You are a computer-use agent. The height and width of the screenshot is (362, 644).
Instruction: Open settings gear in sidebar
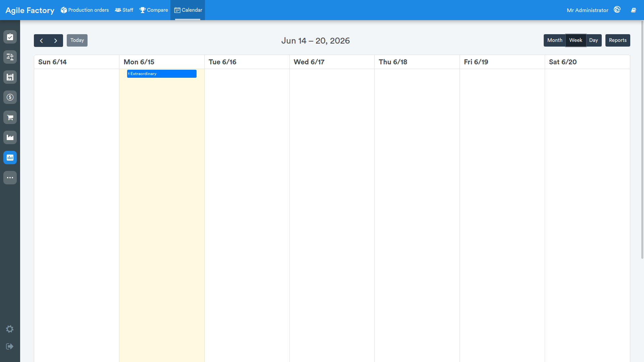coord(10,329)
